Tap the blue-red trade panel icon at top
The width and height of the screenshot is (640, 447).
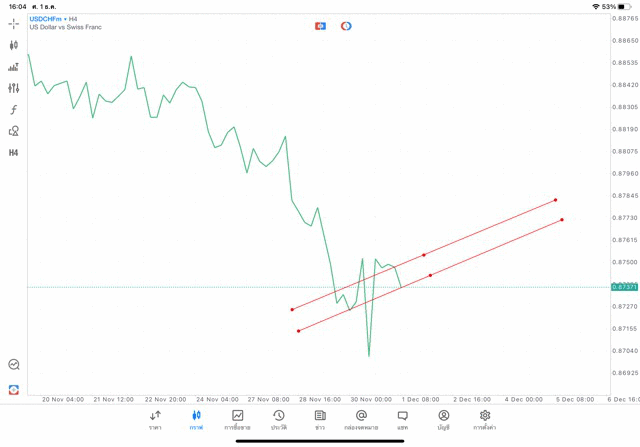(320, 26)
